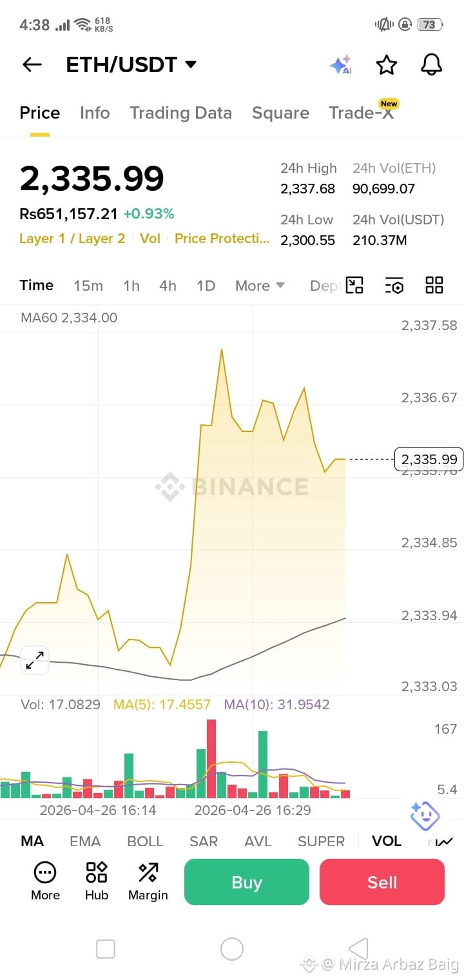
Task: Tap the red Sell button
Action: [x=382, y=882]
